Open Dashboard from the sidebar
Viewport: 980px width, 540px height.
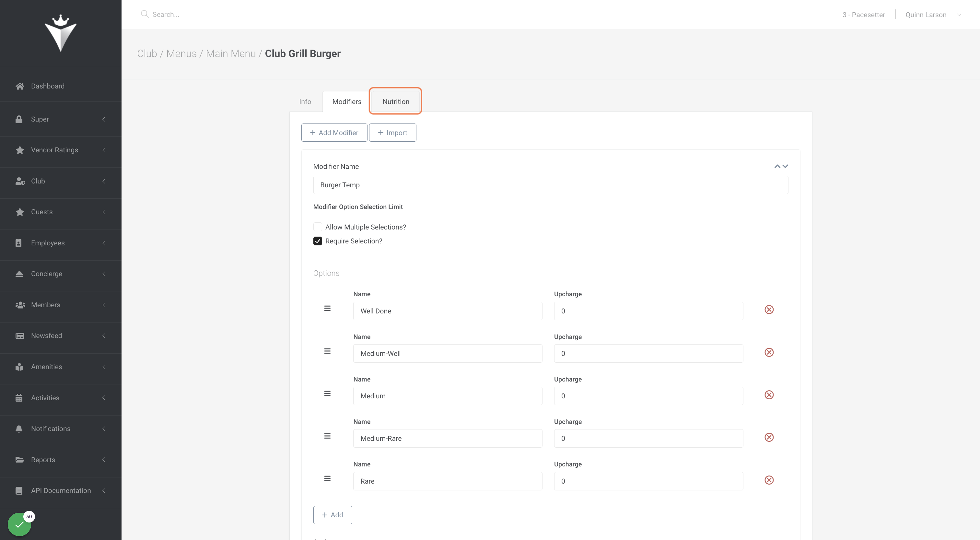pos(61,86)
